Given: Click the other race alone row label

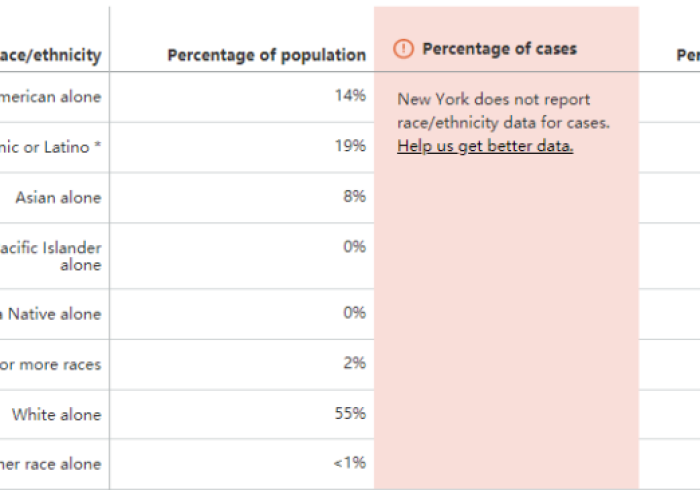Looking at the screenshot, I should (50, 464).
